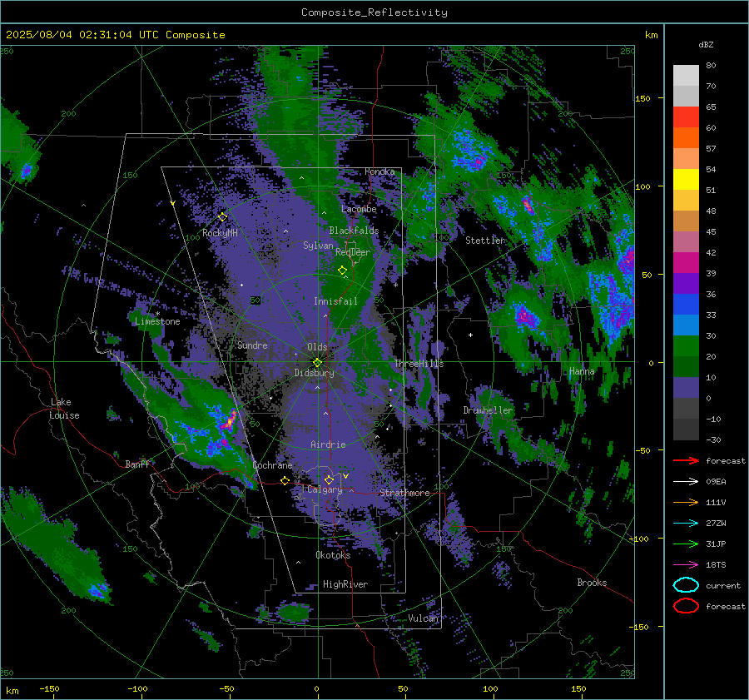Click the HighRiver label

click(345, 585)
